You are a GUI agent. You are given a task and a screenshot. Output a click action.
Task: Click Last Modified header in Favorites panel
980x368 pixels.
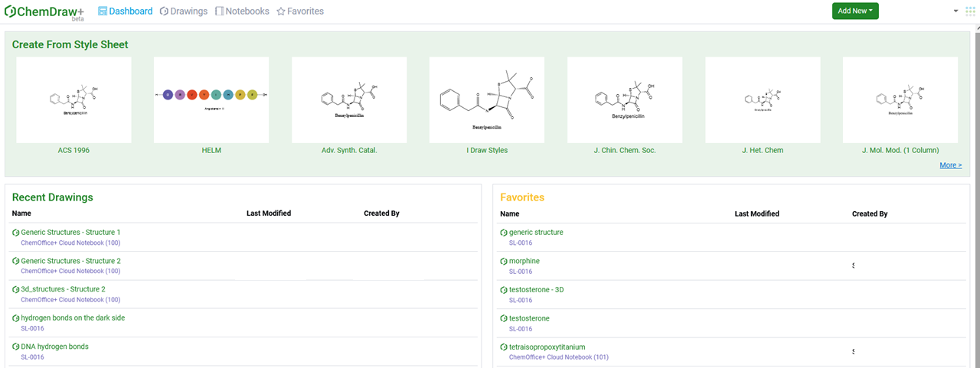(x=756, y=214)
